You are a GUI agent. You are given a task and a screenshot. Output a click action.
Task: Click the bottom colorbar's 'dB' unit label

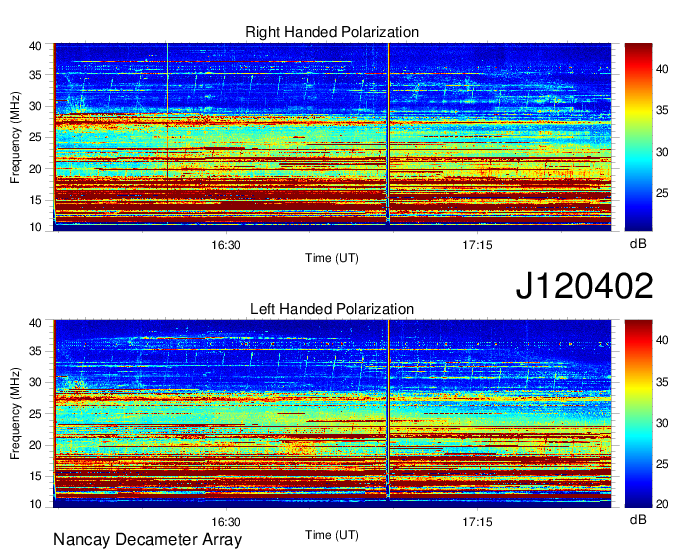(x=638, y=520)
